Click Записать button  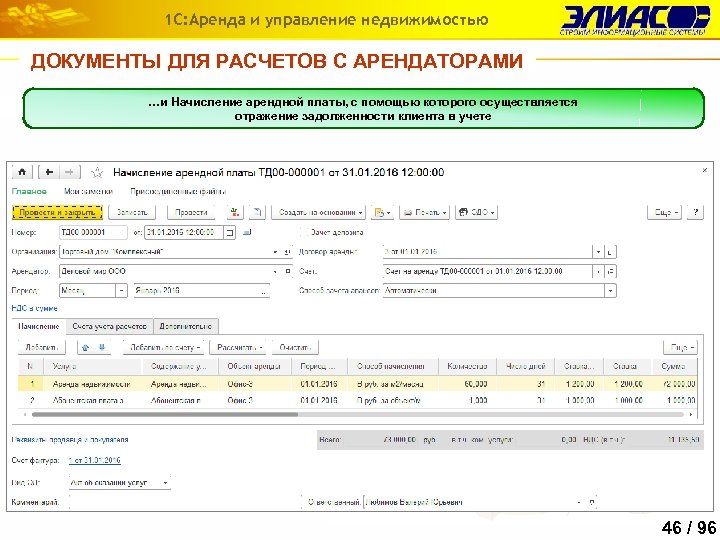point(132,212)
